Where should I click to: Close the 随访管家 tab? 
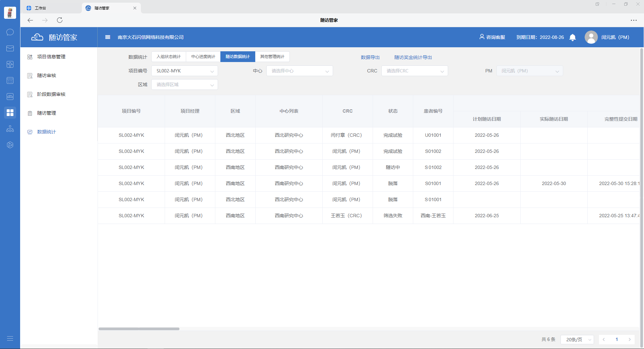pyautogui.click(x=135, y=8)
